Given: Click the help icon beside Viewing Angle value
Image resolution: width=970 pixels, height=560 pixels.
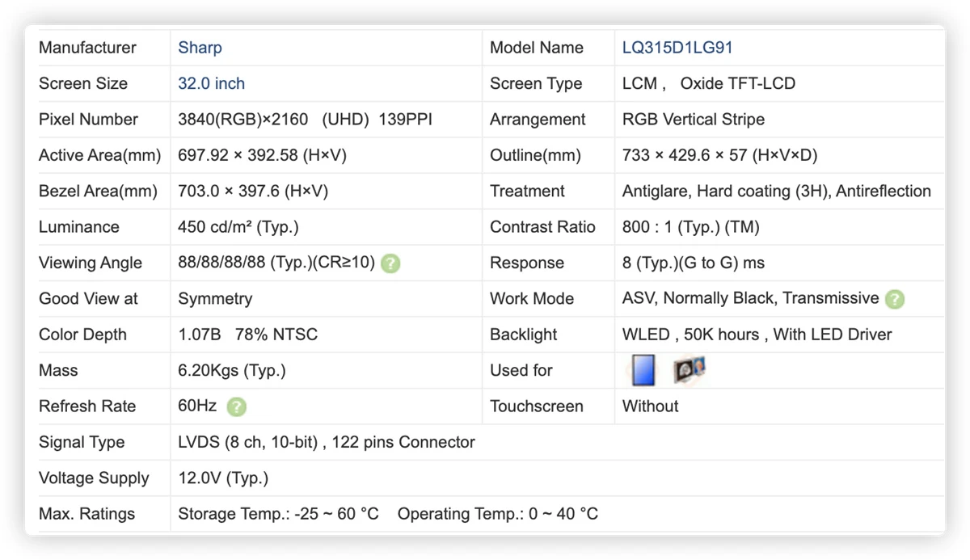Looking at the screenshot, I should (x=390, y=263).
